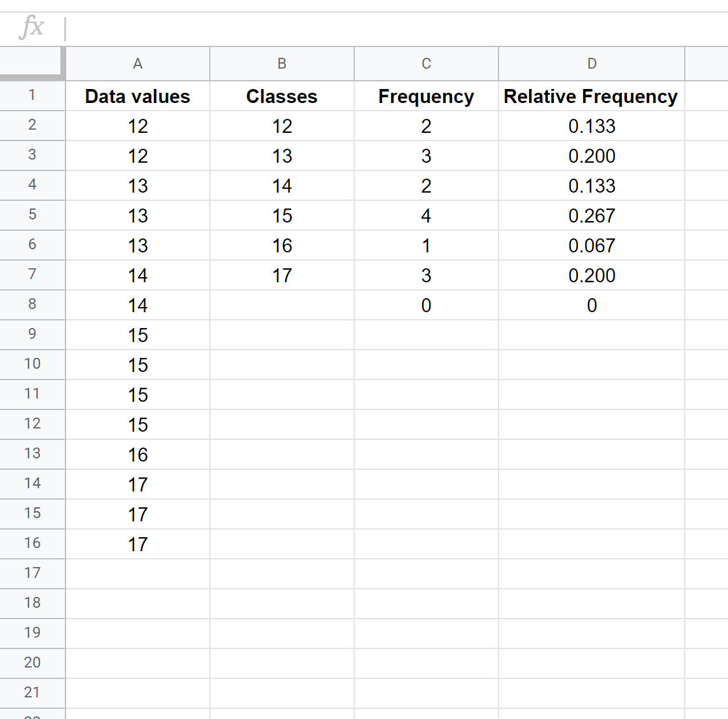Select row header 1

[32, 95]
